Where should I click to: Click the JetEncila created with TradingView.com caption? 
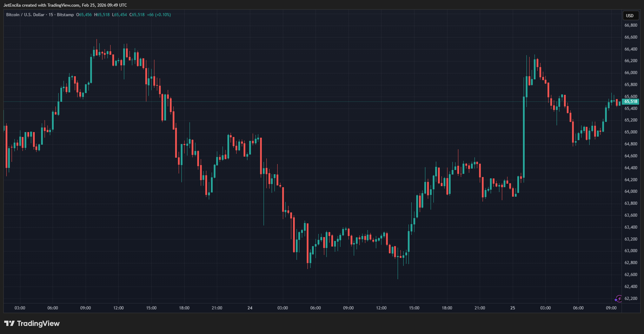click(x=65, y=5)
